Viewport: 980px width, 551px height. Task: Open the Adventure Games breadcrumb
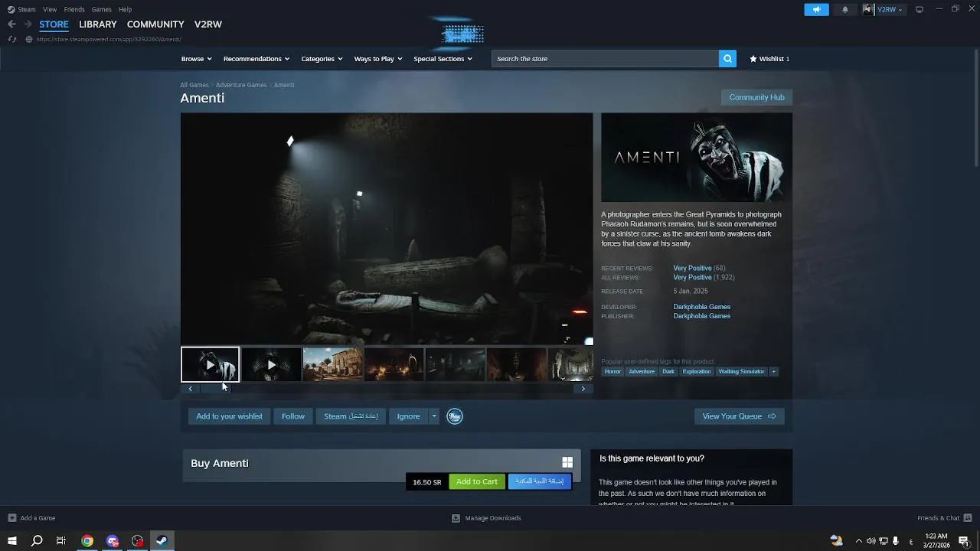241,85
